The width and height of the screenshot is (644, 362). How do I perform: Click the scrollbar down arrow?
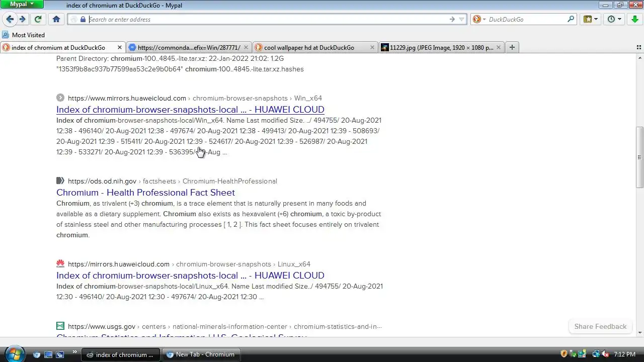tap(639, 332)
